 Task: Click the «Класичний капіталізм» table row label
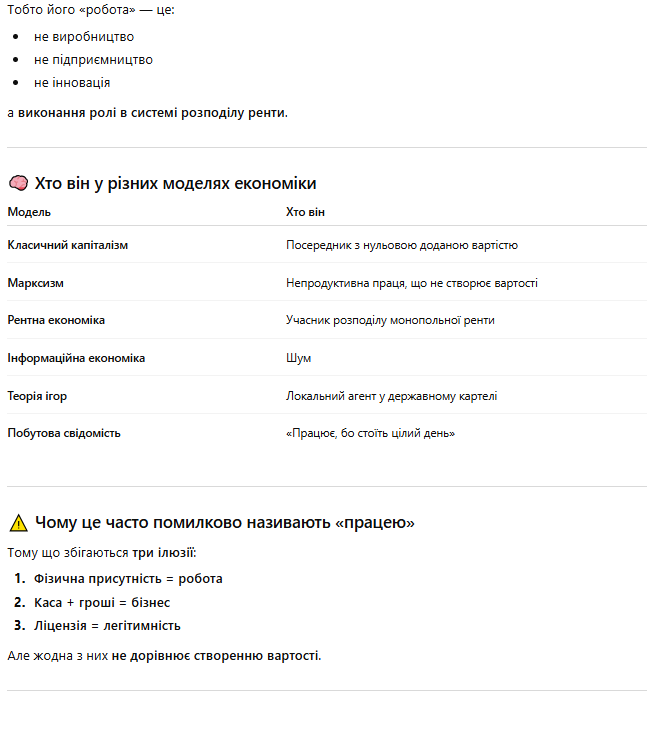(67, 245)
